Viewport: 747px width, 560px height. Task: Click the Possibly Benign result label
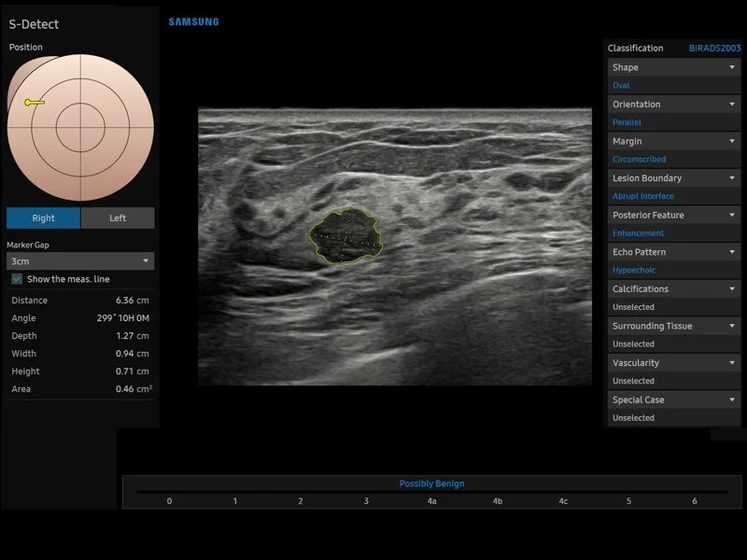[x=431, y=483]
